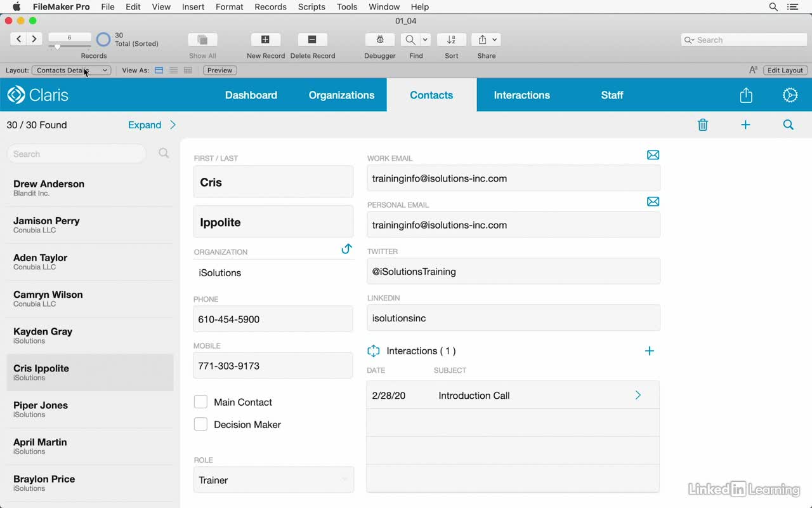Viewport: 812px width, 508px height.
Task: Create a New Record from toolbar
Action: tap(266, 39)
